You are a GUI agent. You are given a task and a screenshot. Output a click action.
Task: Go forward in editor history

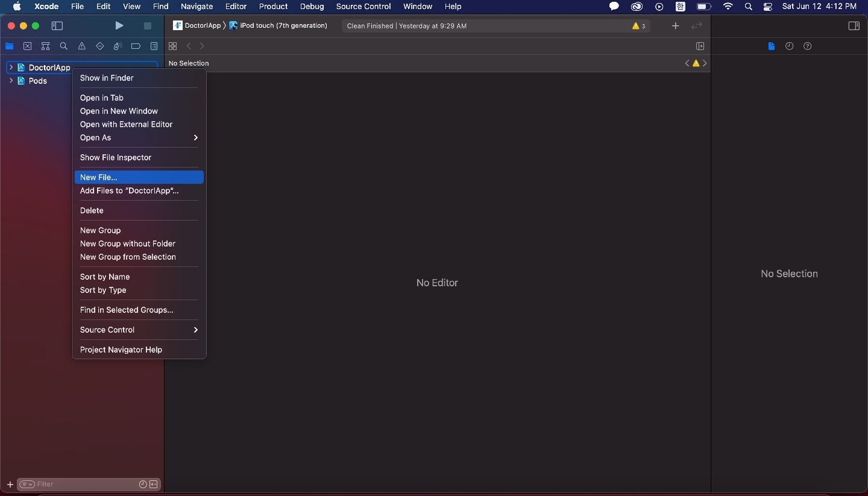point(202,46)
